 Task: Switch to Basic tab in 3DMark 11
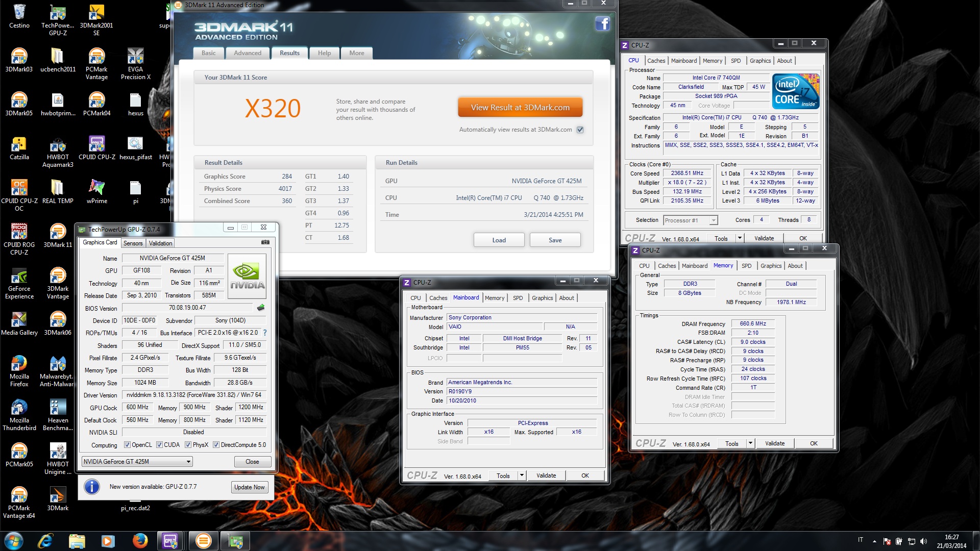[208, 53]
